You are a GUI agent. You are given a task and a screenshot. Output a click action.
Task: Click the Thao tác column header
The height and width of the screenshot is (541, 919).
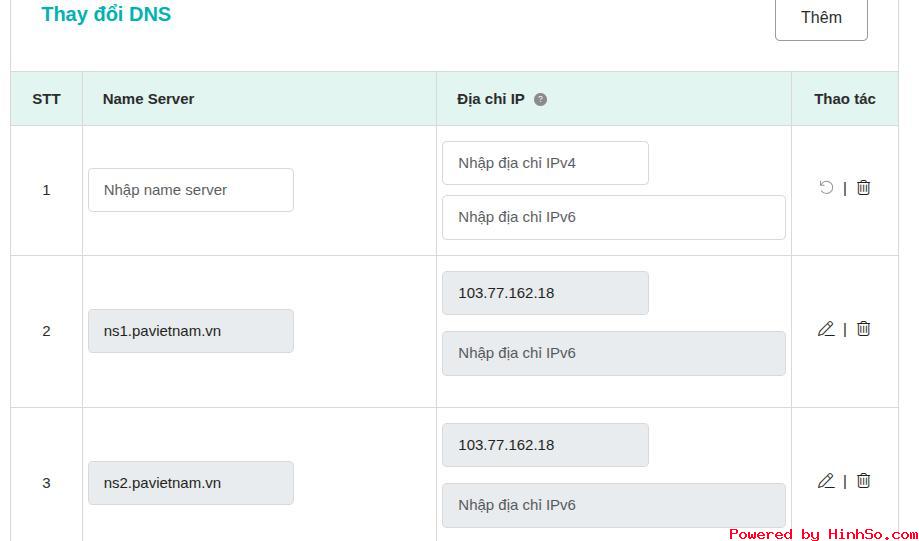[844, 99]
